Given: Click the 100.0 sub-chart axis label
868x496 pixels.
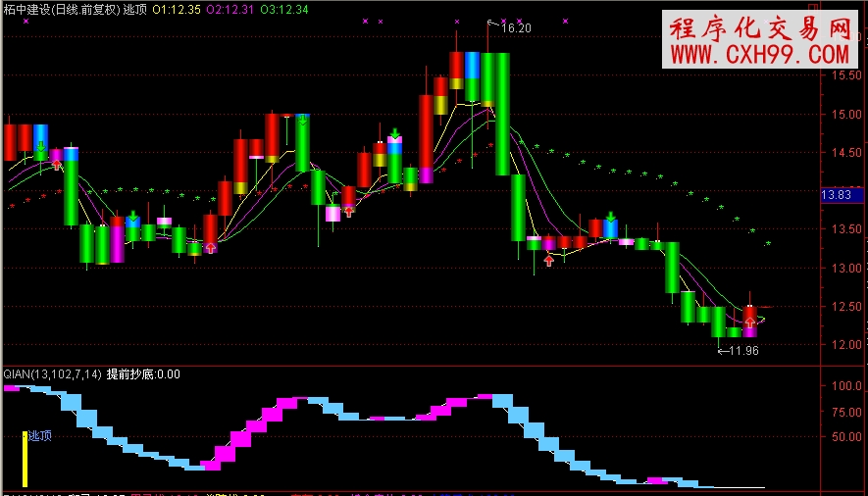Looking at the screenshot, I should (843, 386).
